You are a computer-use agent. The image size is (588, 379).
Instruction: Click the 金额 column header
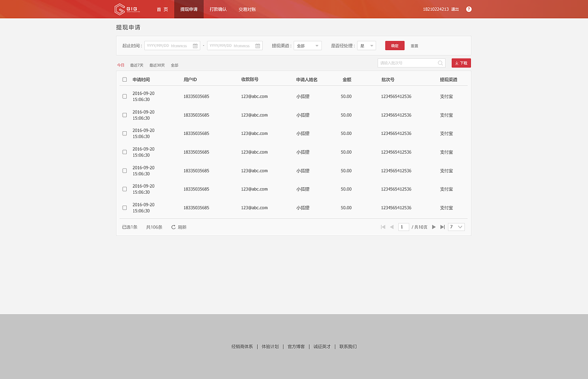[347, 79]
